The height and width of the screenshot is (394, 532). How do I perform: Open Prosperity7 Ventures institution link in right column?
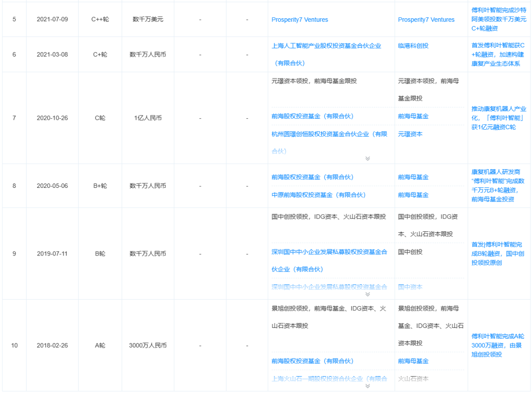(426, 20)
